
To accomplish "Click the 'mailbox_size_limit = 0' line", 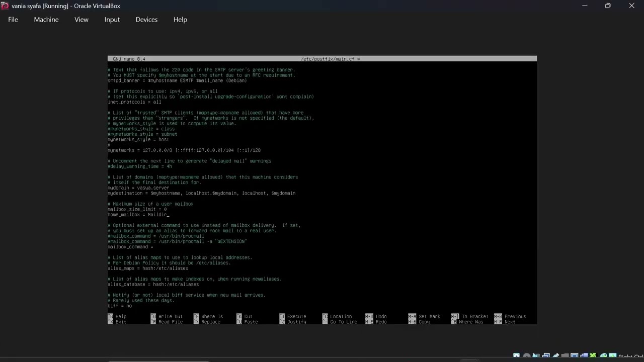I will 137,209.
